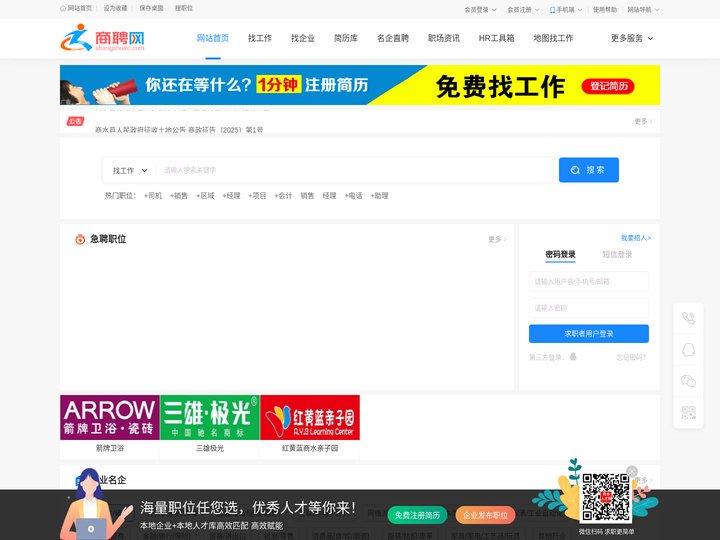Open the 会员登录 dropdown
Screen dimensions: 720x540
(x=480, y=10)
